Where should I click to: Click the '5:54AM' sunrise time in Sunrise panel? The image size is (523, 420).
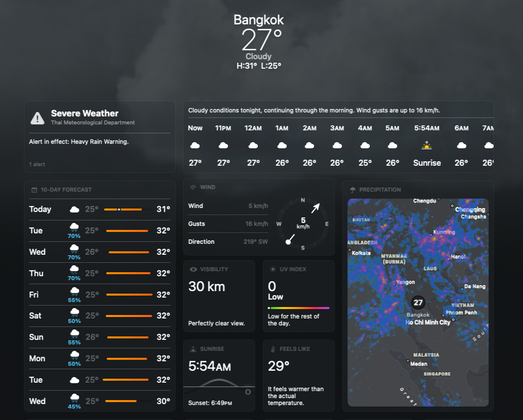[x=209, y=366]
